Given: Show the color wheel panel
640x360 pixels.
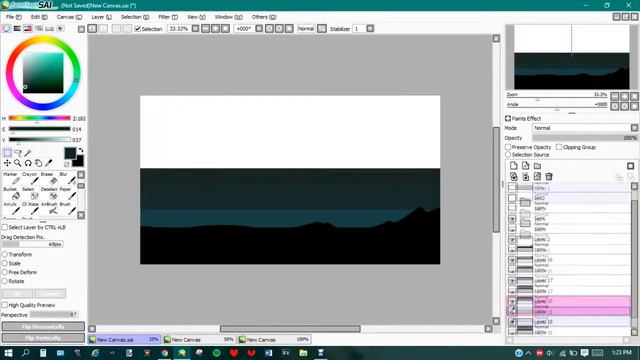Looking at the screenshot, I should point(7,29).
